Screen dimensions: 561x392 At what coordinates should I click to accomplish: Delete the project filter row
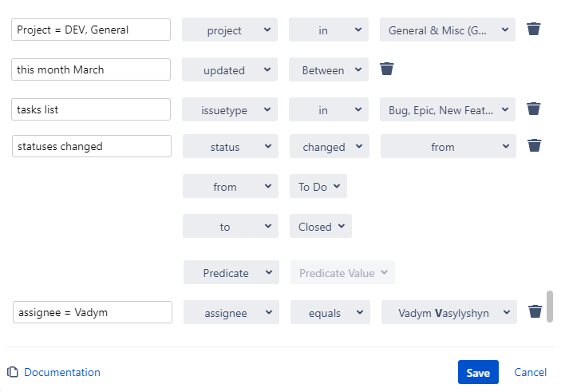click(534, 30)
